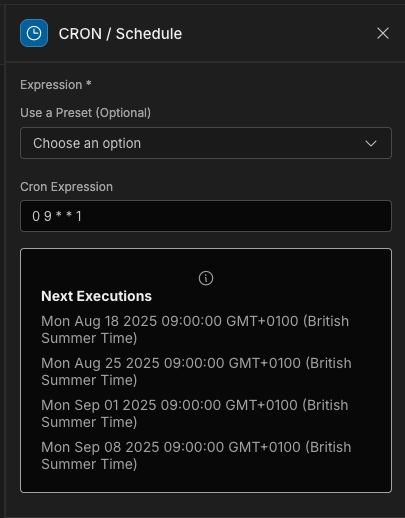Focus the Cron Expression input field
Screen dimensions: 405x518
206,216
